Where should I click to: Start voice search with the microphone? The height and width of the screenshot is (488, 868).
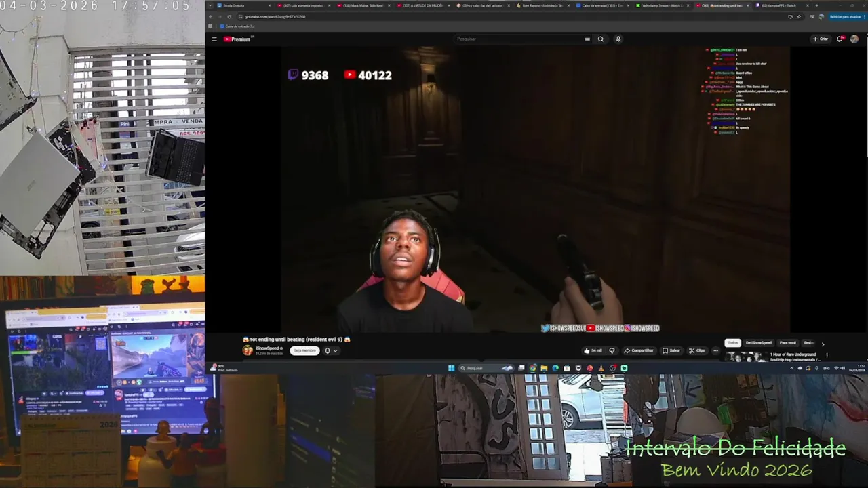(x=618, y=39)
